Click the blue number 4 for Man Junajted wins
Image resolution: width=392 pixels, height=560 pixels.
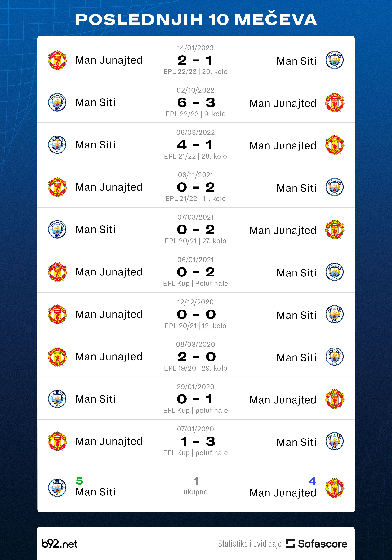[312, 481]
